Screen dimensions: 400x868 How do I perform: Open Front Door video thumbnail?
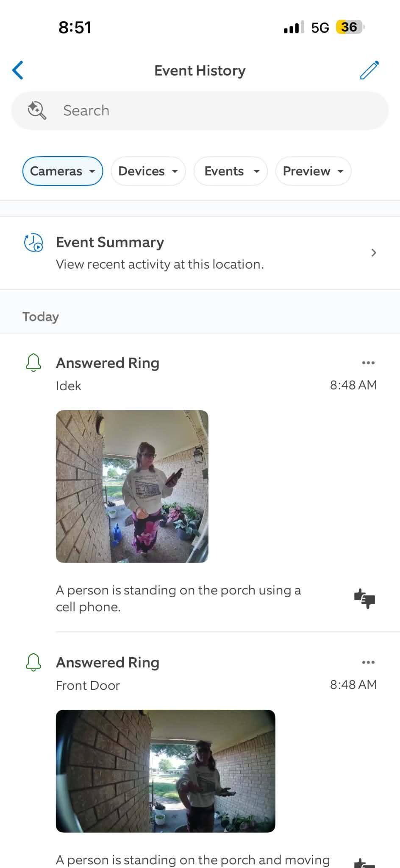166,771
